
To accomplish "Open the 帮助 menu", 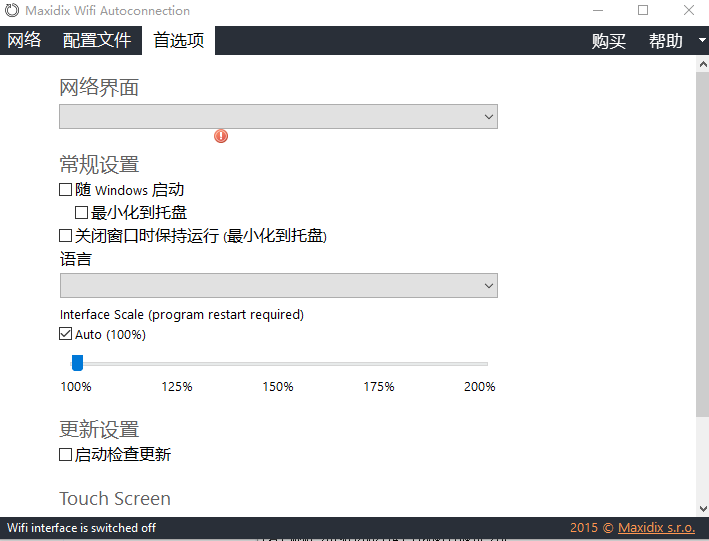I will point(666,41).
